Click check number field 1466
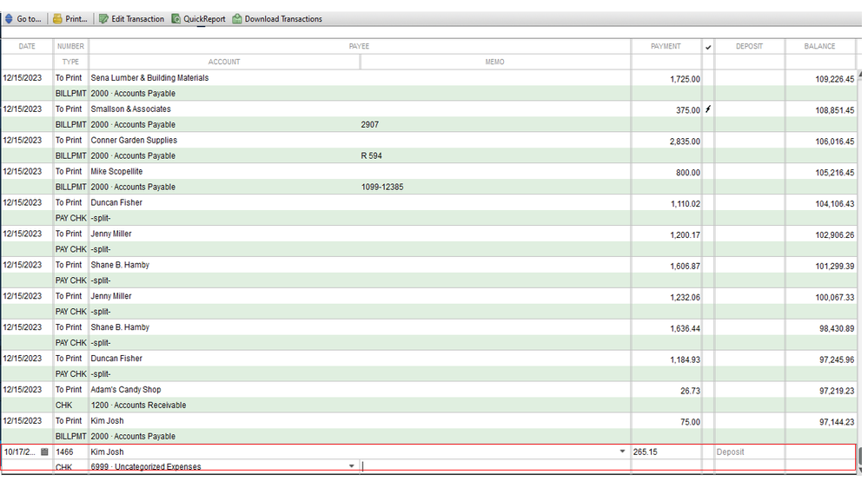 click(x=71, y=452)
